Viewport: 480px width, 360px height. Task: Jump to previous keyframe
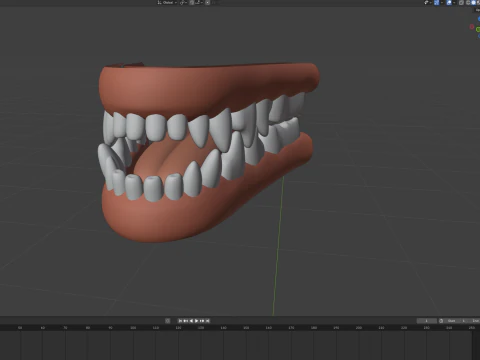pos(186,321)
